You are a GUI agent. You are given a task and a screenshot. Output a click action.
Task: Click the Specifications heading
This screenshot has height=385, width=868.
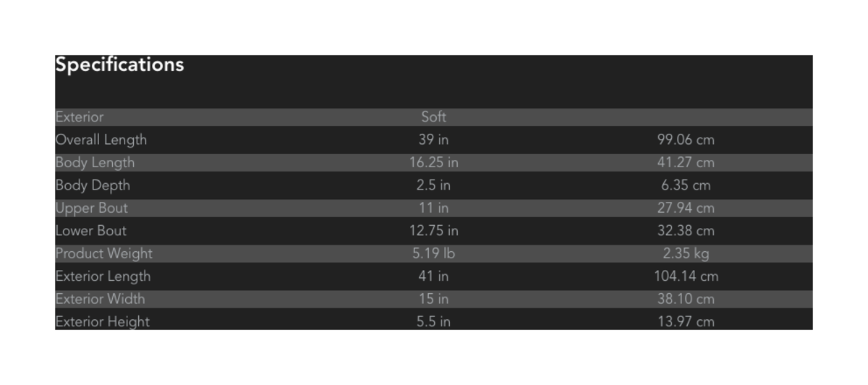coord(120,65)
